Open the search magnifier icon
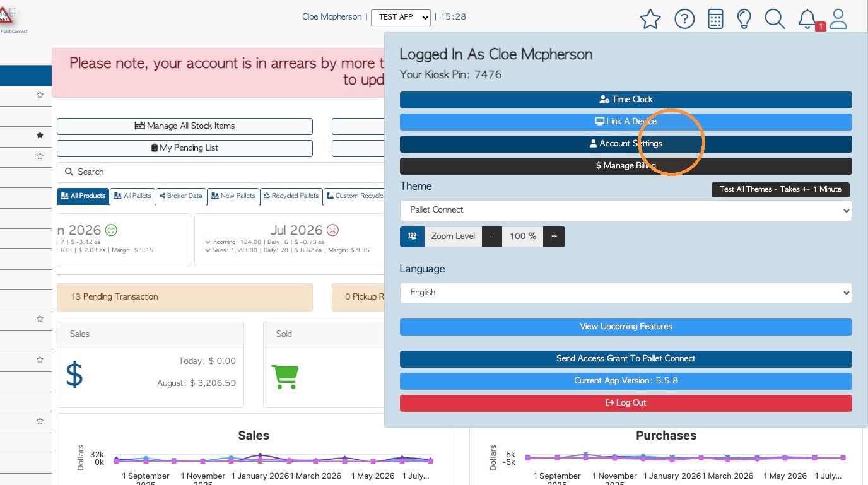 coord(775,19)
